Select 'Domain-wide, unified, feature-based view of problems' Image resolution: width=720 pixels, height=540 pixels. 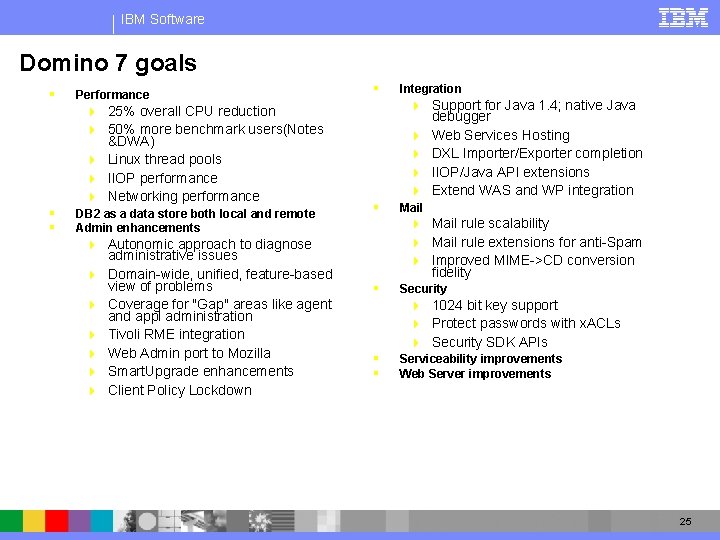[220, 280]
